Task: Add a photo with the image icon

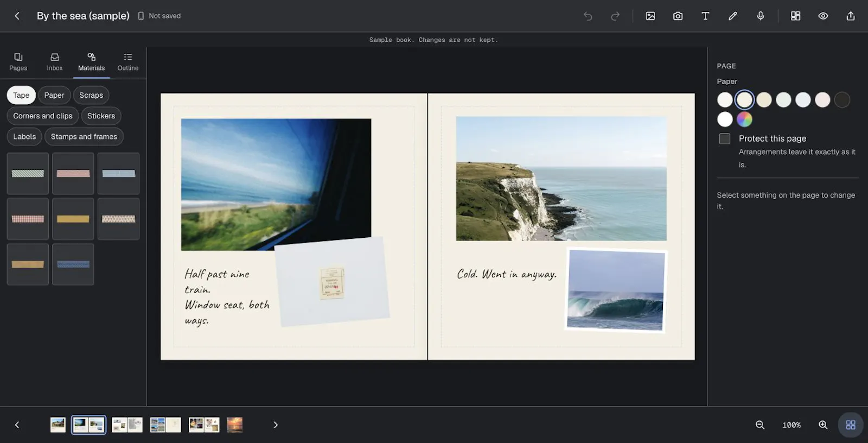Action: [x=650, y=16]
